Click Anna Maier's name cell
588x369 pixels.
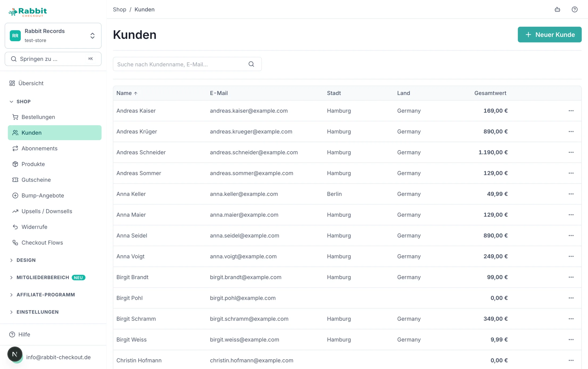131,215
